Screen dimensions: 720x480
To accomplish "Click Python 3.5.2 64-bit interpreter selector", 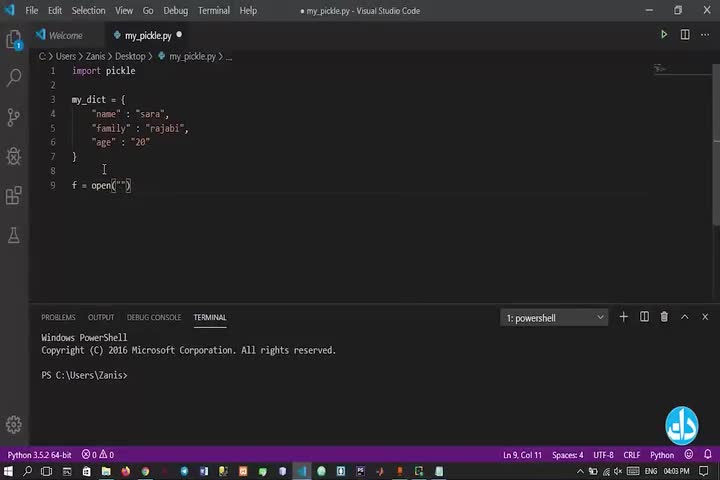I will click(39, 455).
